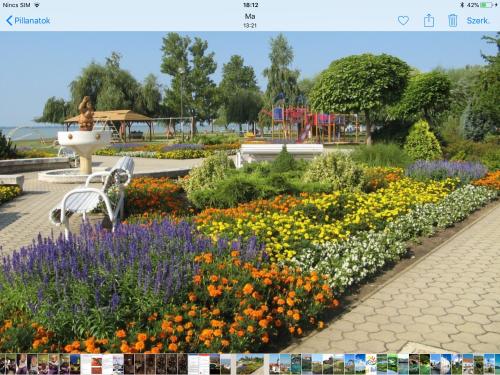Open the white church thumbnail beside current photo
Screen dimensions: 500x375
274,364
